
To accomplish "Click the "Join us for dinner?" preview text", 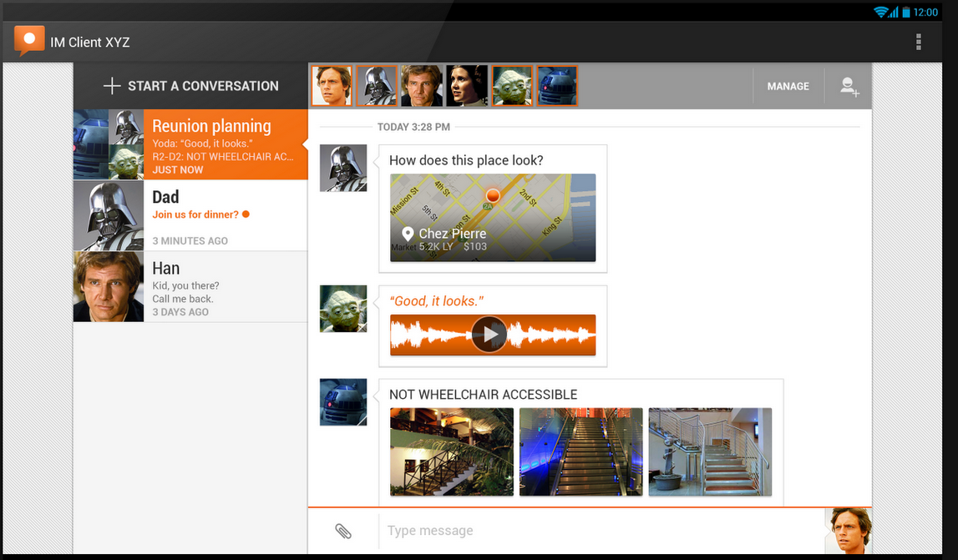I will point(195,214).
